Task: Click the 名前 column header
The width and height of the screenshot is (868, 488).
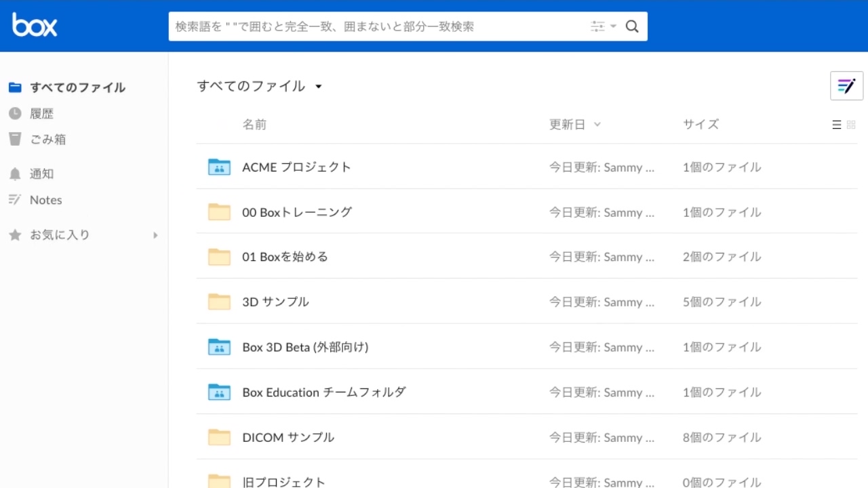Action: 254,124
